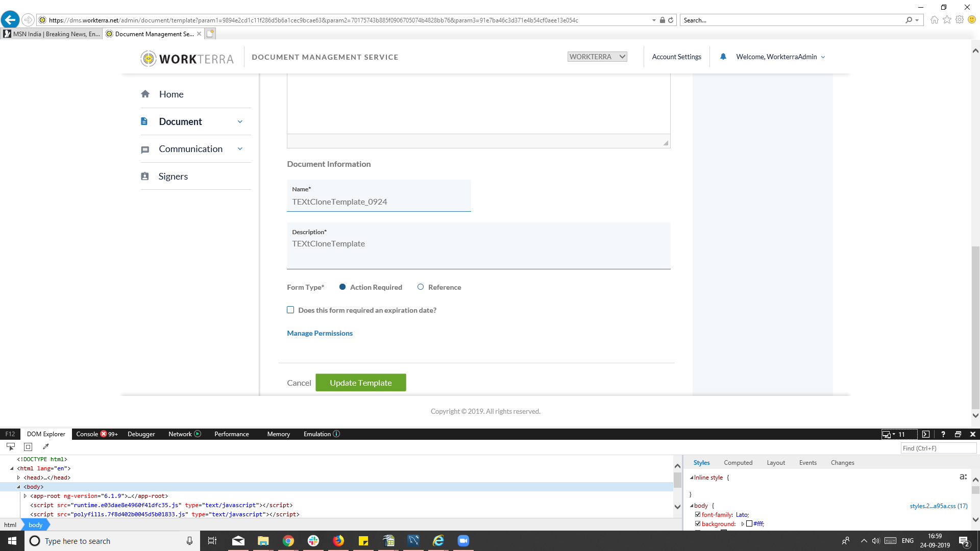Enable the expiration date requirement checkbox

[290, 310]
